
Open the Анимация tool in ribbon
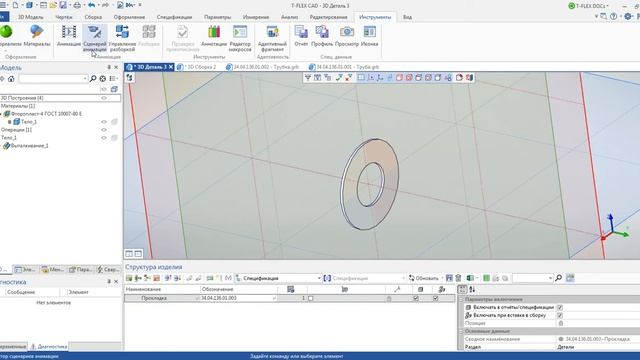69,36
